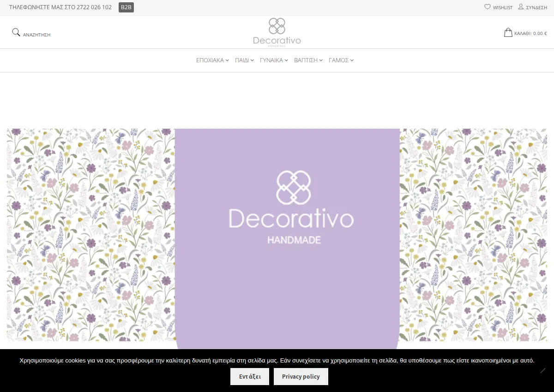Open the WISHLIST link
This screenshot has width=554, height=392.
pos(503,7)
